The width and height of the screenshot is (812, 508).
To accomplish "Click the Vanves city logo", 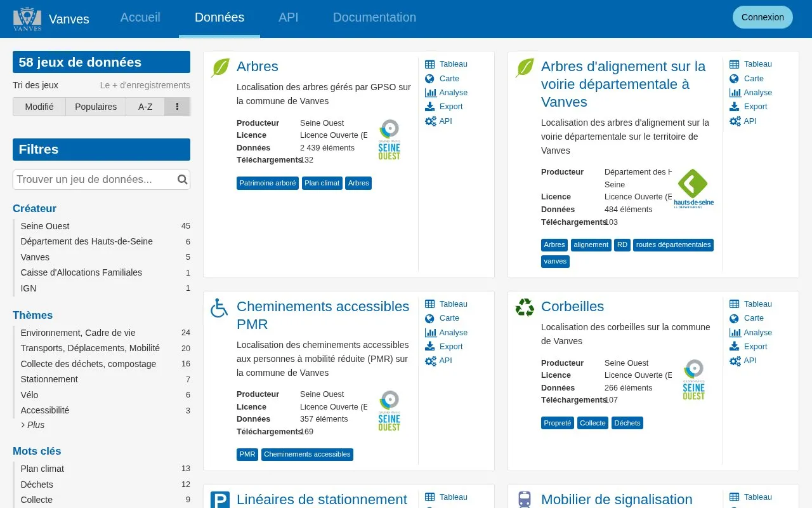I will (27, 19).
